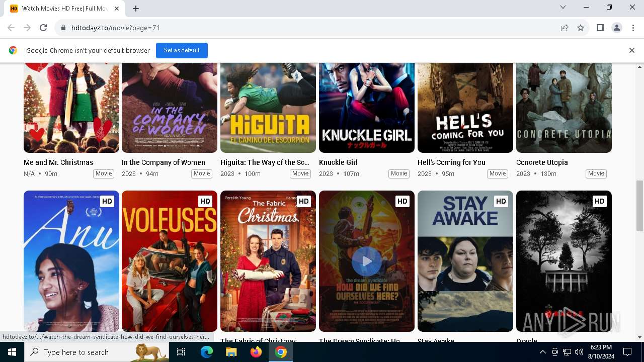Click The Fabric of Christmas poster

click(268, 261)
